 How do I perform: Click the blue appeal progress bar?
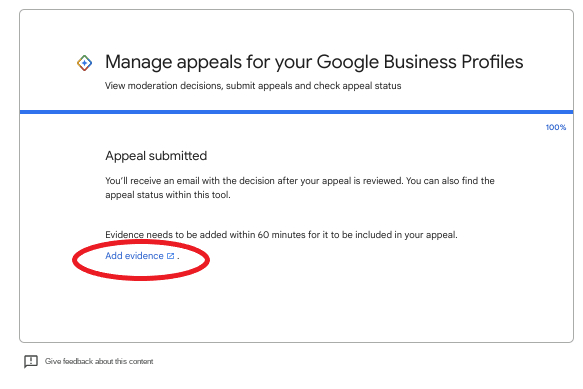296,112
